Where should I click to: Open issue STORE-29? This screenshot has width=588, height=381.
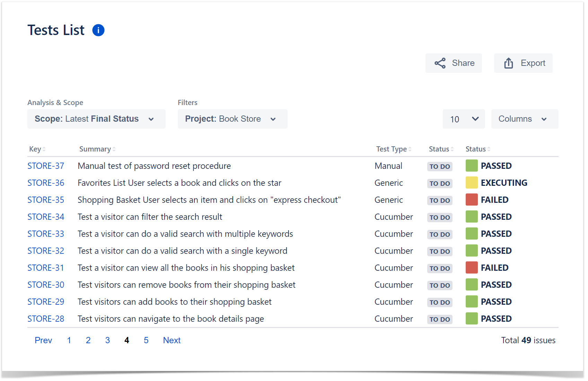click(46, 302)
